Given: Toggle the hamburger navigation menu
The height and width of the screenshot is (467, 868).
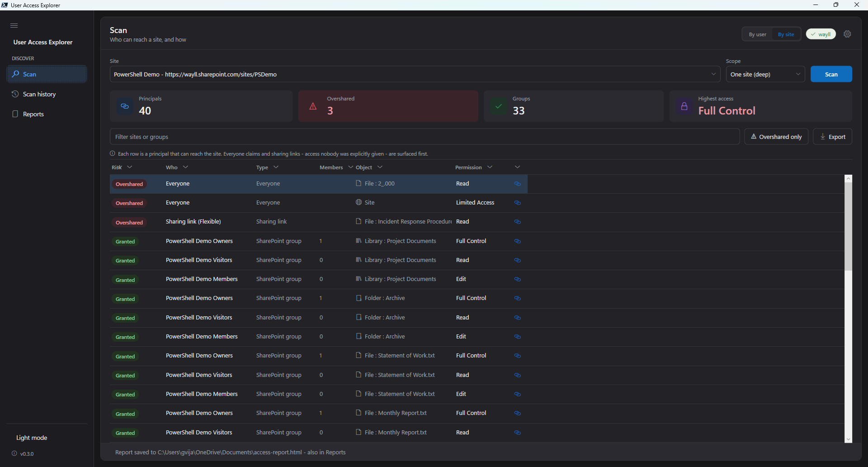Looking at the screenshot, I should [x=14, y=25].
